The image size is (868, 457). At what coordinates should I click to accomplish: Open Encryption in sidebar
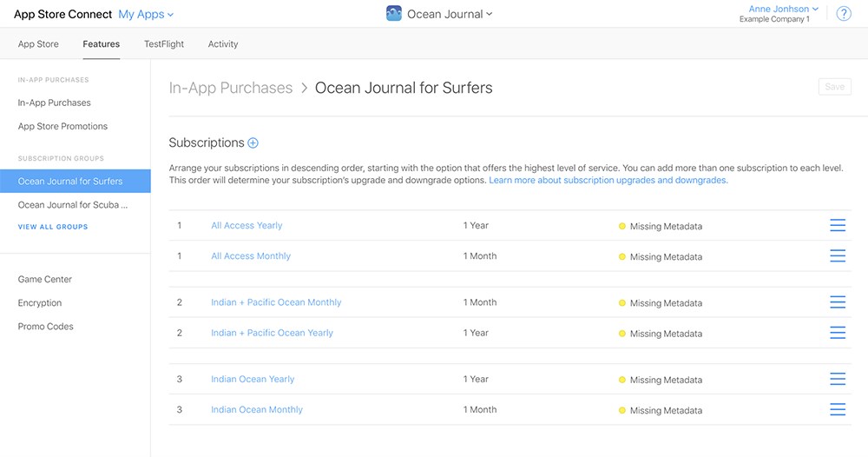point(40,303)
